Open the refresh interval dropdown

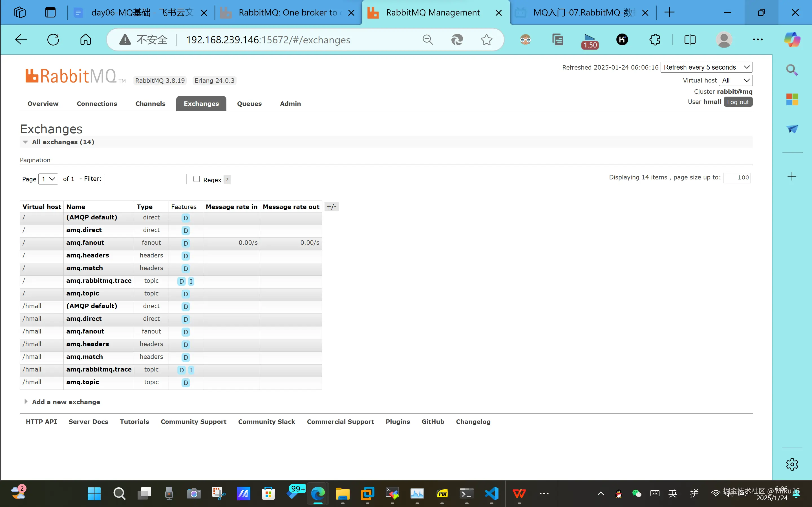click(x=706, y=67)
